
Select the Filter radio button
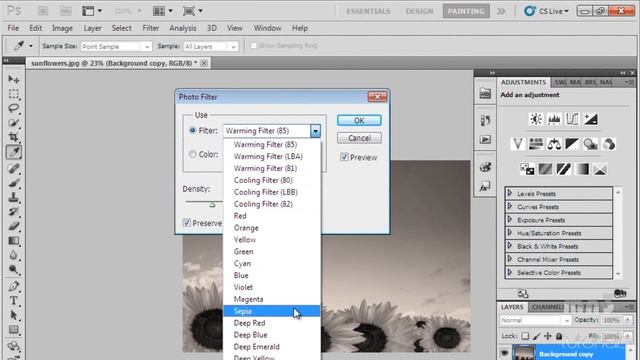pyautogui.click(x=193, y=130)
